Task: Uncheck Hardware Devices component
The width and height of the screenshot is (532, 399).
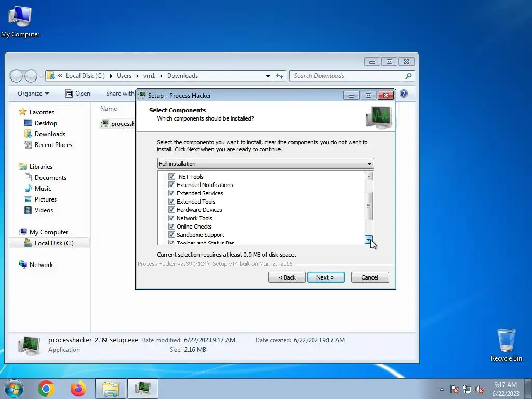Action: [x=171, y=210]
